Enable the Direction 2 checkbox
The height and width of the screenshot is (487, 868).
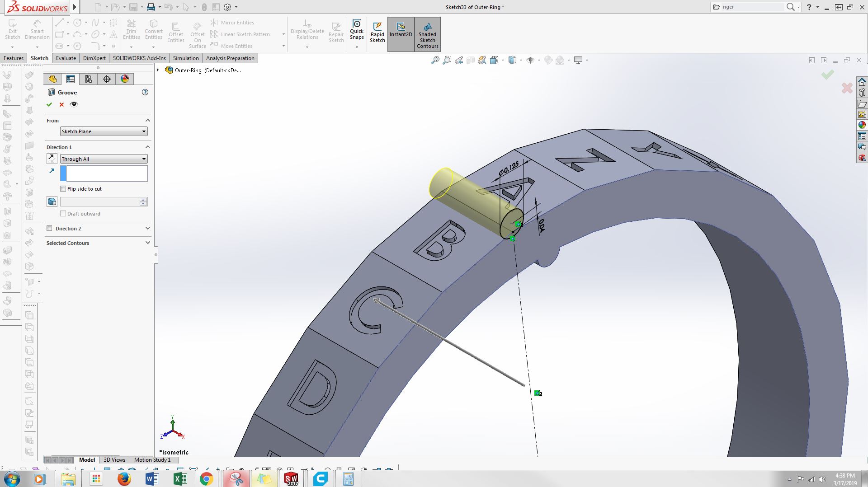(x=50, y=229)
